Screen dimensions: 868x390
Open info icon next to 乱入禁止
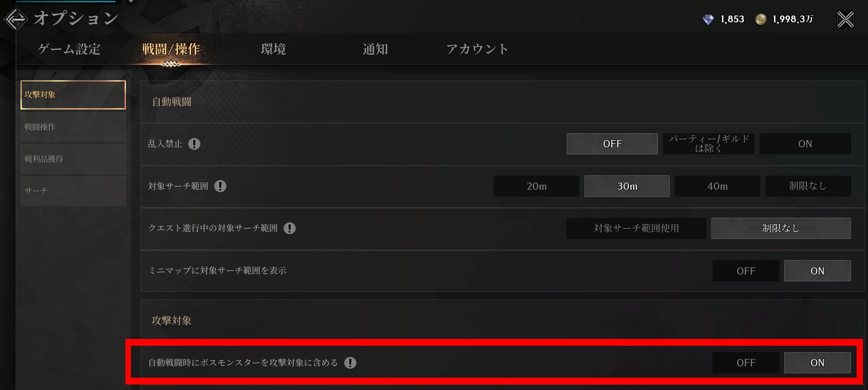(194, 144)
